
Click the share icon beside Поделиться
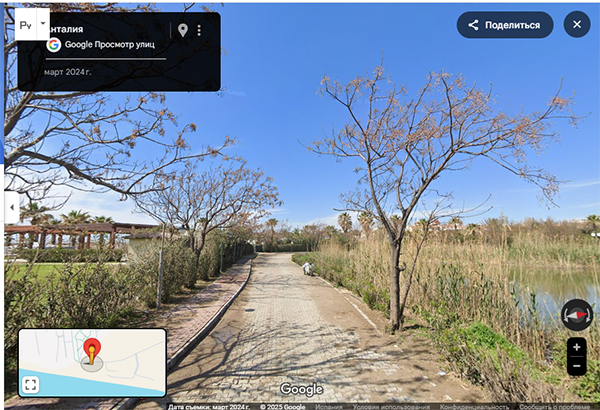[473, 25]
